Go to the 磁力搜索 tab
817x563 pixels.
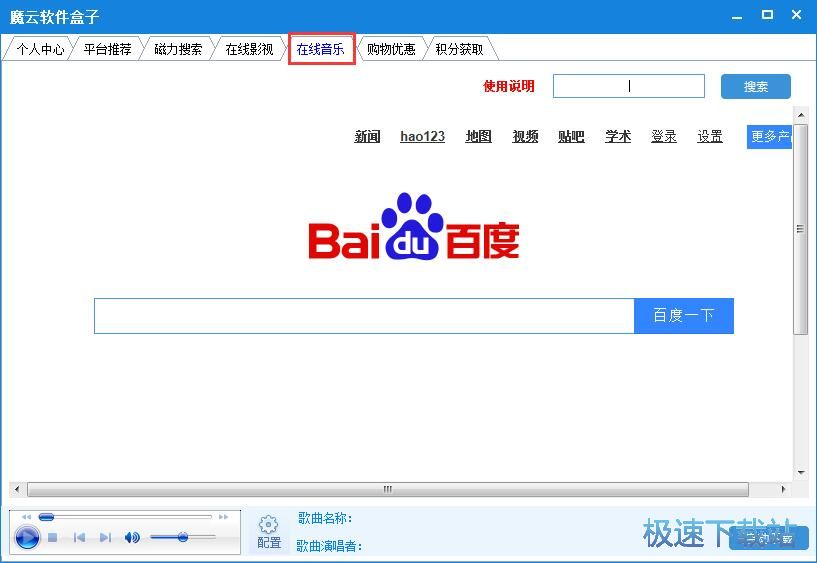(178, 49)
